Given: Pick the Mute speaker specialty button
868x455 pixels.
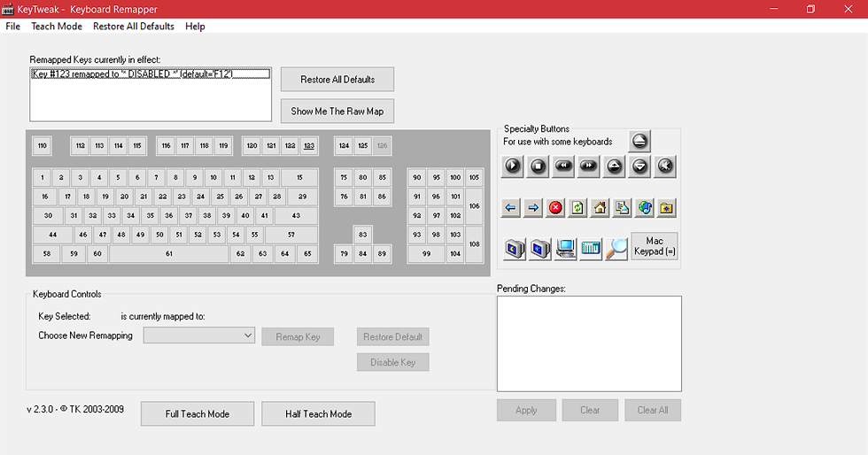Looking at the screenshot, I should click(665, 166).
